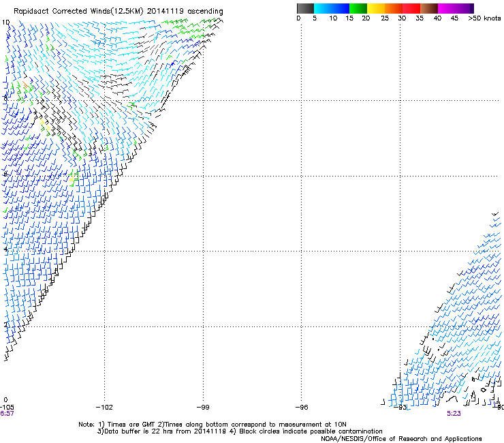The height and width of the screenshot is (443, 504).
Task: Click the 'NOAA/NESDIS/Office of Research and Applications' credit
Action: click(x=401, y=438)
